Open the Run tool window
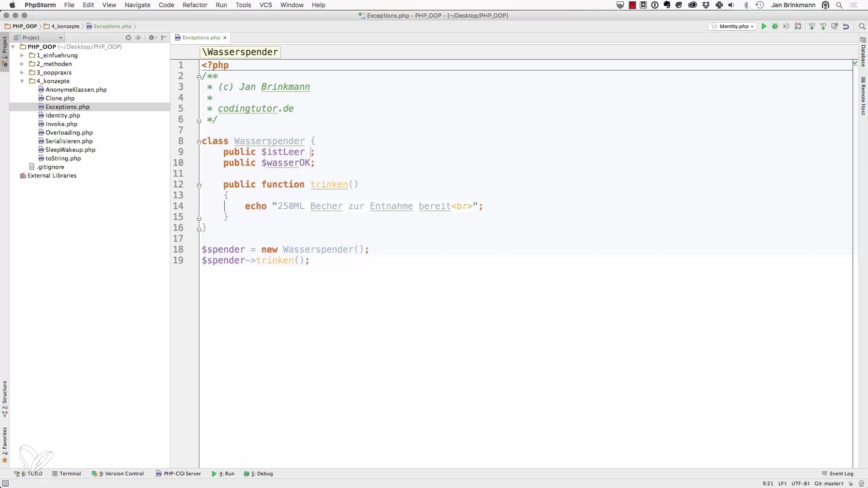 pos(223,474)
